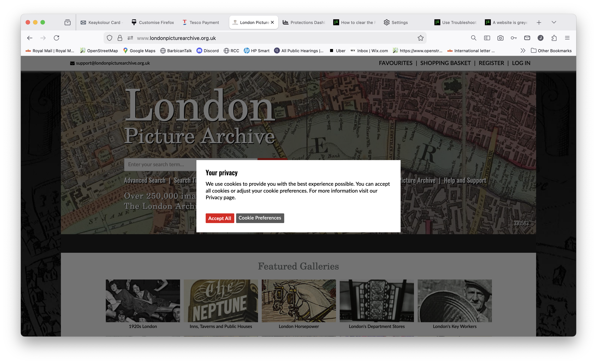Screen dimensions: 597x364
Task: Open Cookie Preferences
Action: pos(260,218)
